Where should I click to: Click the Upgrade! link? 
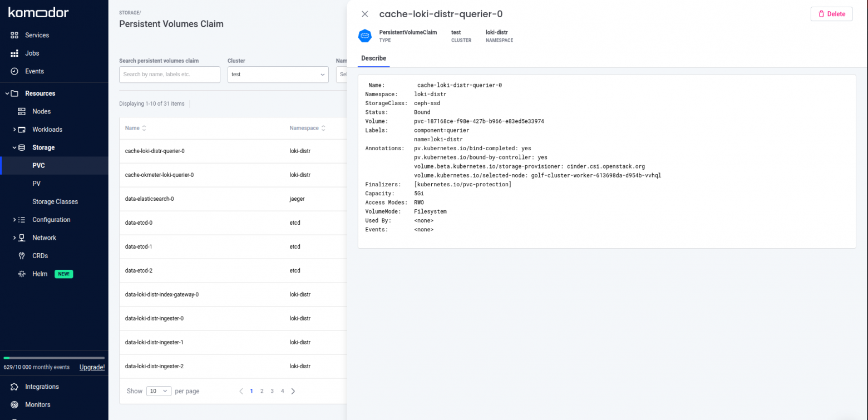click(92, 367)
